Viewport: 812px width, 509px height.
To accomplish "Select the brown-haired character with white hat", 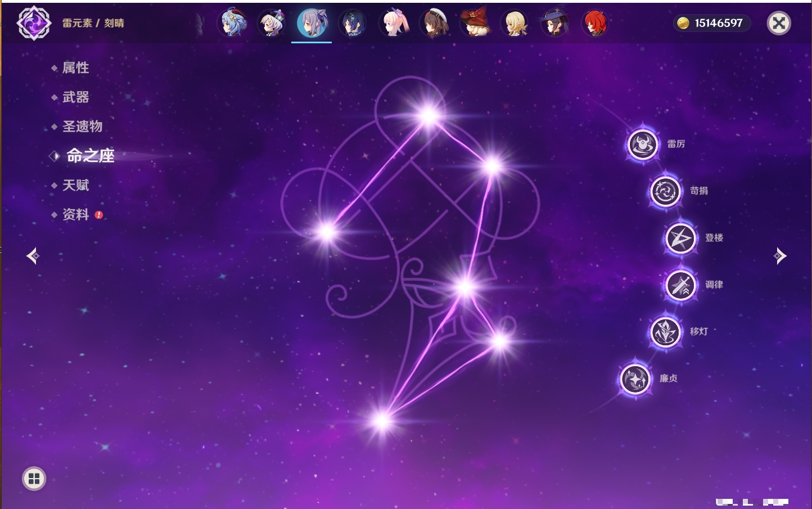I will [x=434, y=24].
